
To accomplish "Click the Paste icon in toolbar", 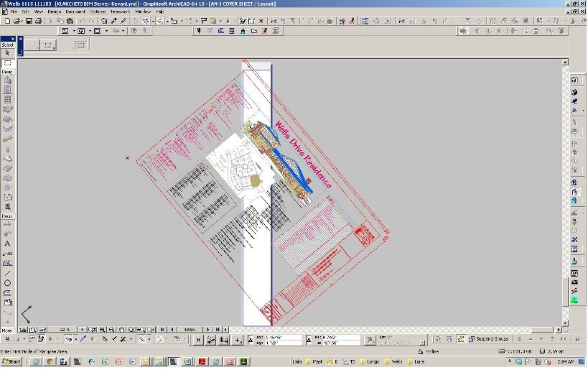I will [x=70, y=21].
